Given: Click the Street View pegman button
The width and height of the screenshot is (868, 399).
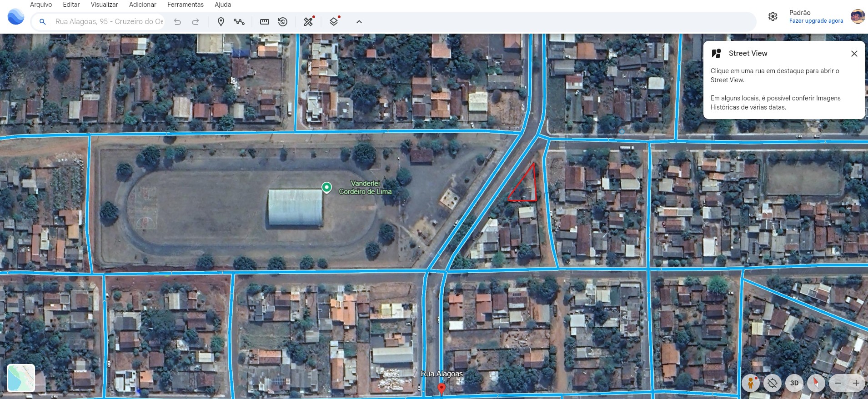Looking at the screenshot, I should [x=751, y=383].
